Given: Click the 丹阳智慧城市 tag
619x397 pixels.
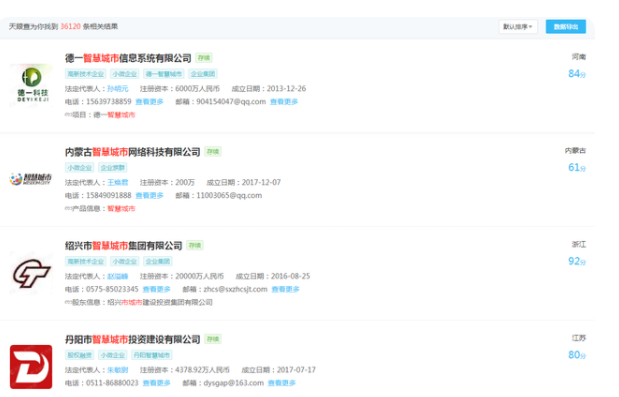Looking at the screenshot, I should tap(152, 355).
